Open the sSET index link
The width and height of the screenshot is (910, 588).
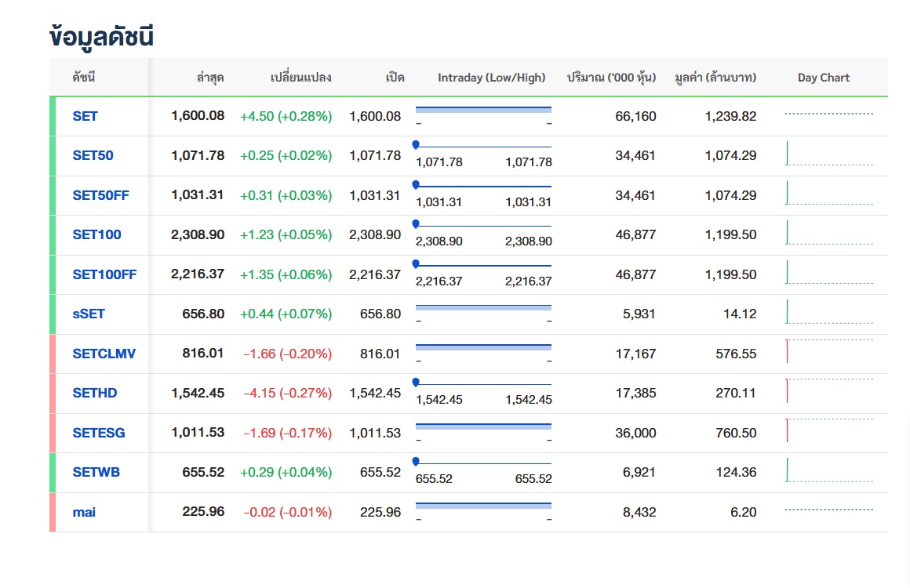(x=89, y=314)
